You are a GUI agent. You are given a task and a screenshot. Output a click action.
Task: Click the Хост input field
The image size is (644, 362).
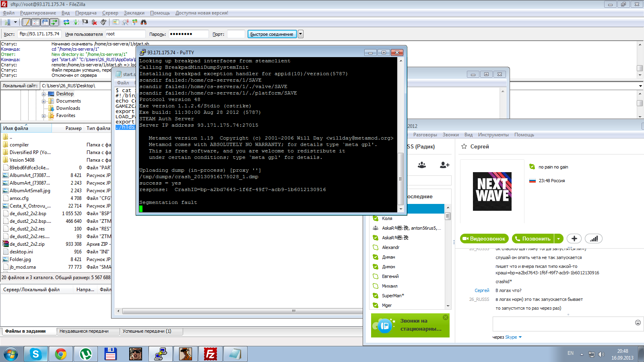[x=39, y=34]
